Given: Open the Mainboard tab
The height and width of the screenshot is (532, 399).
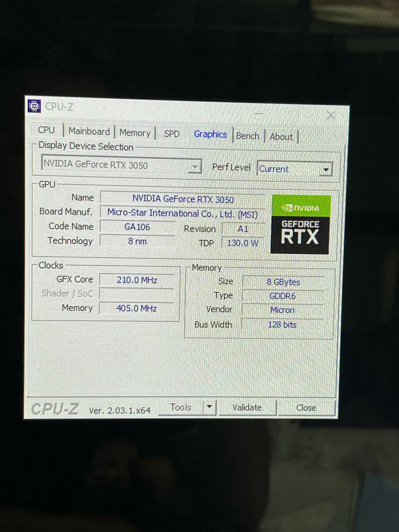Looking at the screenshot, I should click(89, 131).
